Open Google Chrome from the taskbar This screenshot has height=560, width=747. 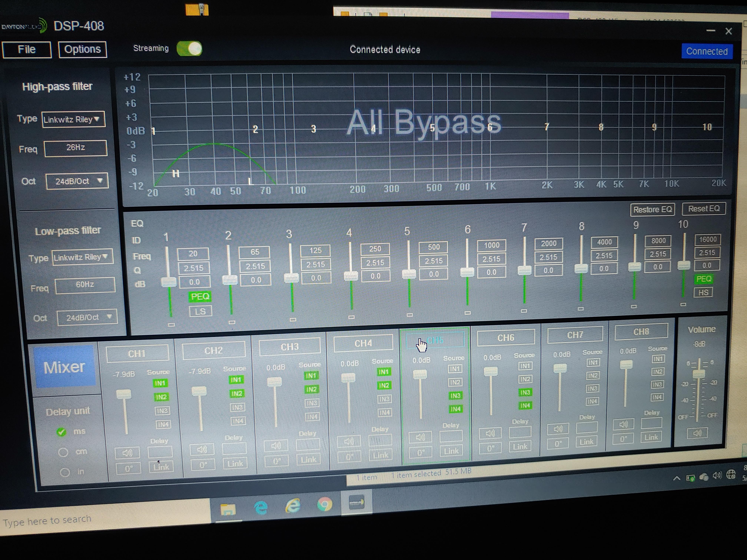324,505
